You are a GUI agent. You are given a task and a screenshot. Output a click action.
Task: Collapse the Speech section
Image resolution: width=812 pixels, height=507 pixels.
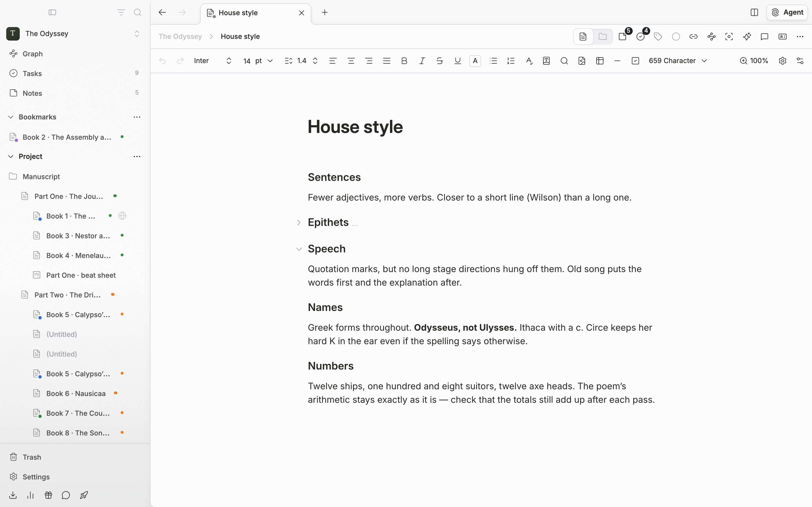tap(299, 249)
